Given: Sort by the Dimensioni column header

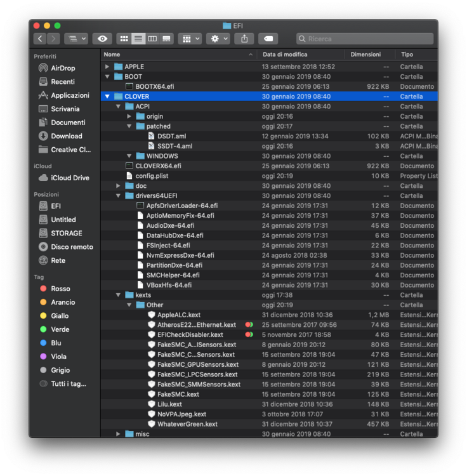Looking at the screenshot, I should (365, 55).
